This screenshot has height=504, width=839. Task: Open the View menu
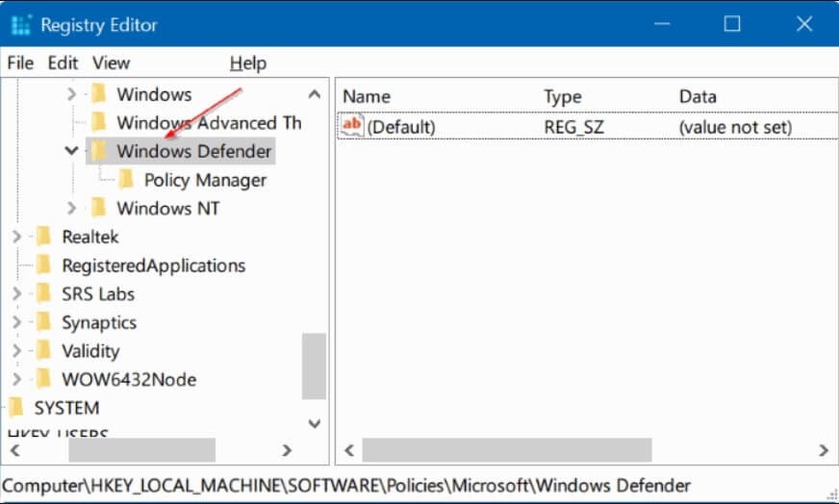(111, 63)
